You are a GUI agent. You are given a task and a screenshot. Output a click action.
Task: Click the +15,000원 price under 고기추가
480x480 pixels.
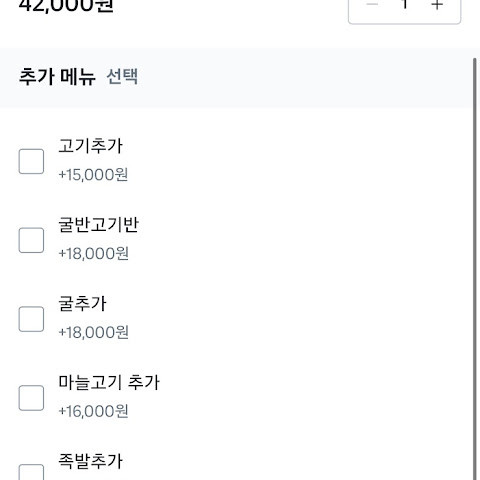click(93, 175)
